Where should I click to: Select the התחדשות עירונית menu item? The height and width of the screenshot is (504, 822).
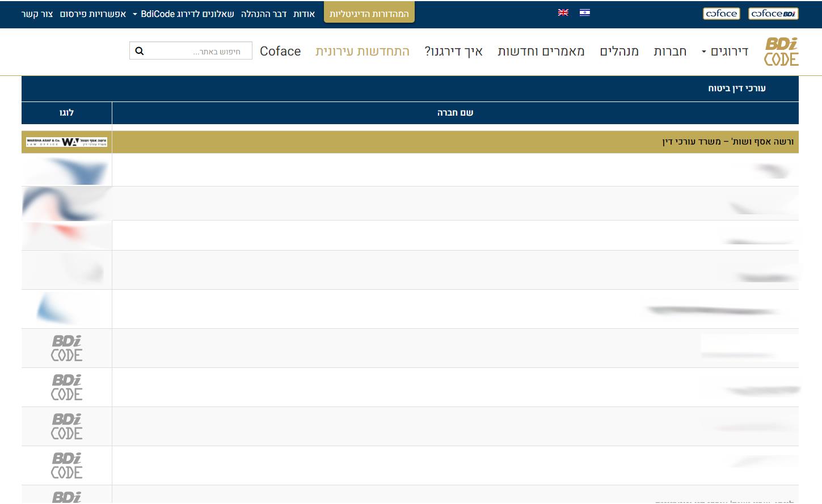pos(362,52)
